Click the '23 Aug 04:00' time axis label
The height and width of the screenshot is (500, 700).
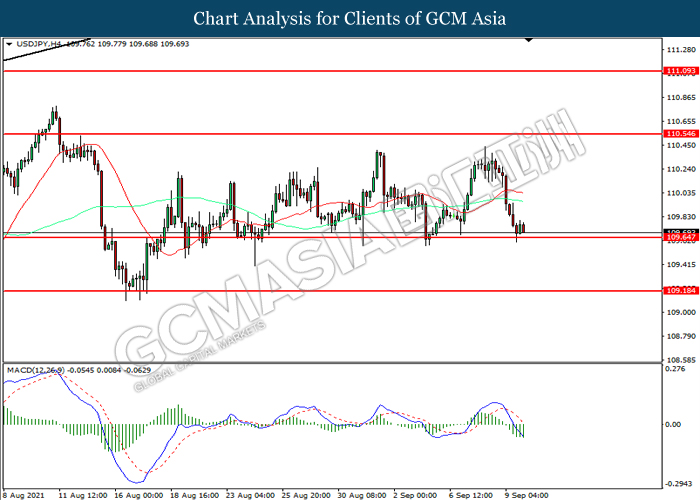click(x=250, y=495)
